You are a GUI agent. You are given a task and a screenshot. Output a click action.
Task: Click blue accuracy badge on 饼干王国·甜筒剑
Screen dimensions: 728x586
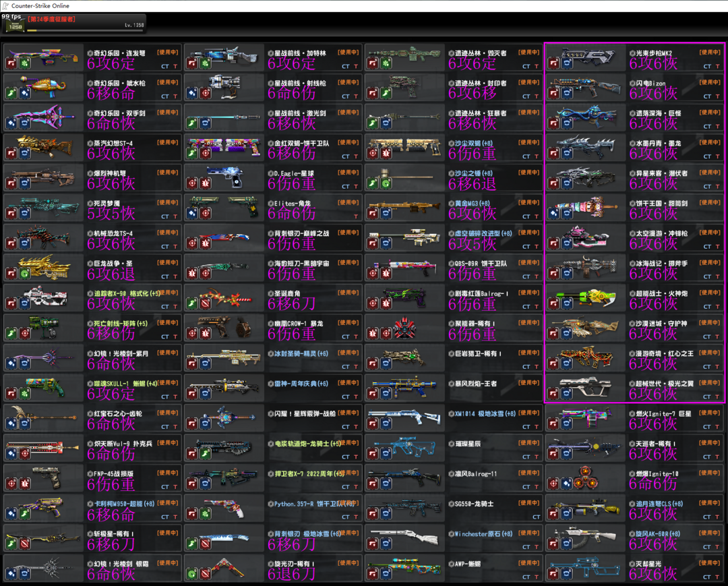pyautogui.click(x=553, y=213)
